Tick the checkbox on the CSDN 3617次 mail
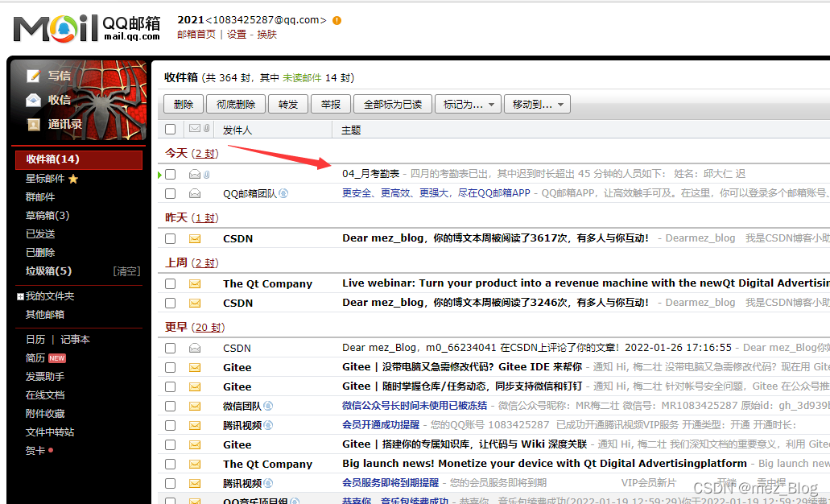830x504 pixels. [171, 239]
